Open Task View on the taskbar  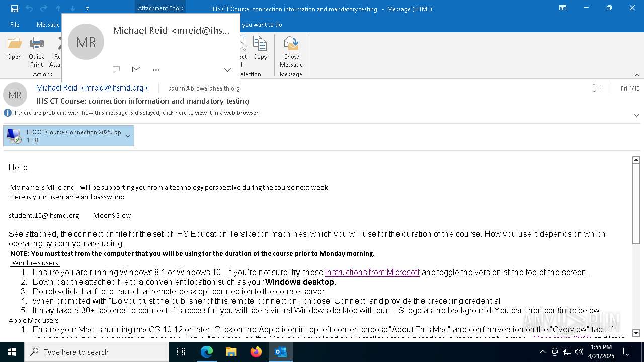click(181, 352)
